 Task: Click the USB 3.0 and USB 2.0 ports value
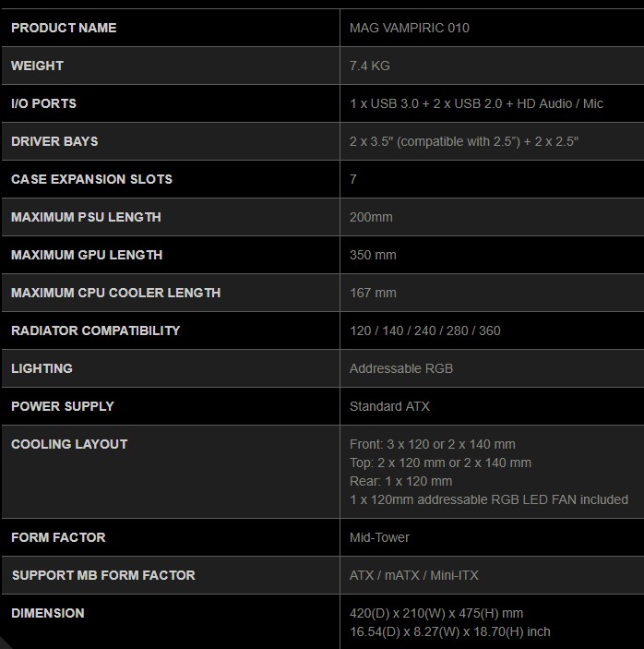point(476,103)
